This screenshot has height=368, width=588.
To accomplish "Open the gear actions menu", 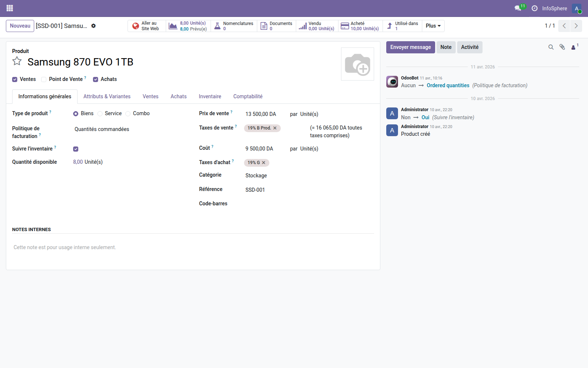I will point(93,26).
